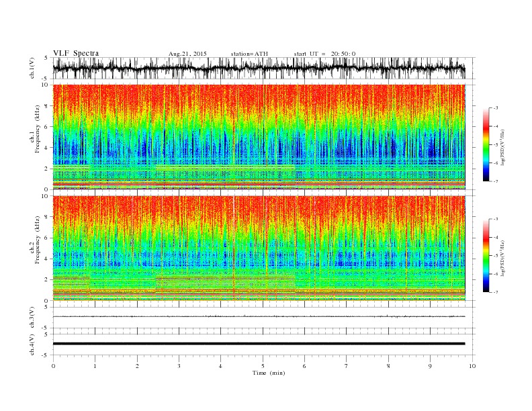The image size is (532, 411).
Task: Click the time axis tick label "3"
Action: [x=179, y=366]
